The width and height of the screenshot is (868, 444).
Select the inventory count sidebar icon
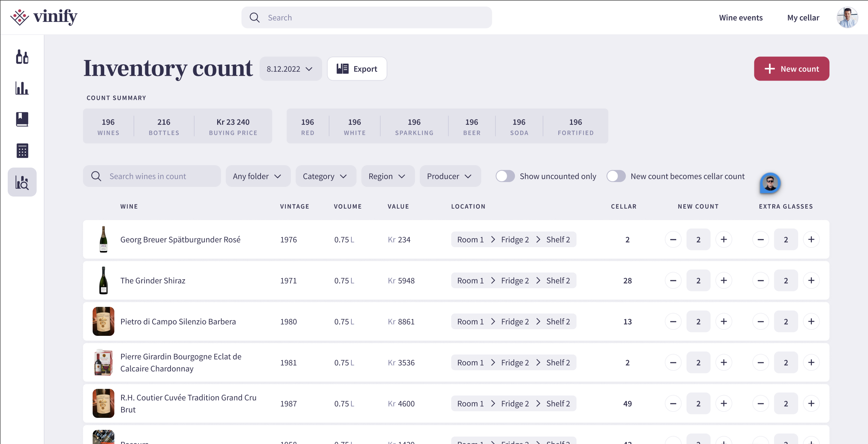point(22,182)
